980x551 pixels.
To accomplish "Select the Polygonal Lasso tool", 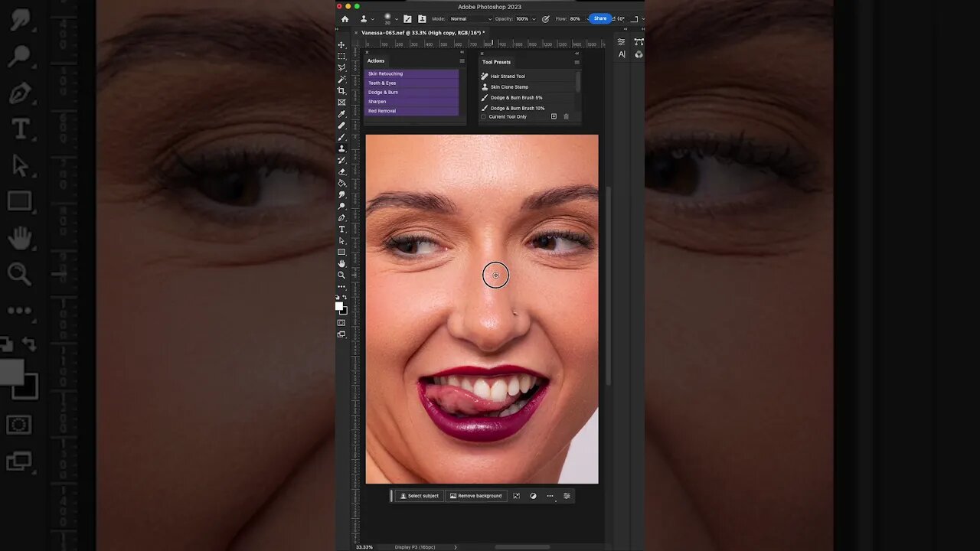I will pos(341,67).
